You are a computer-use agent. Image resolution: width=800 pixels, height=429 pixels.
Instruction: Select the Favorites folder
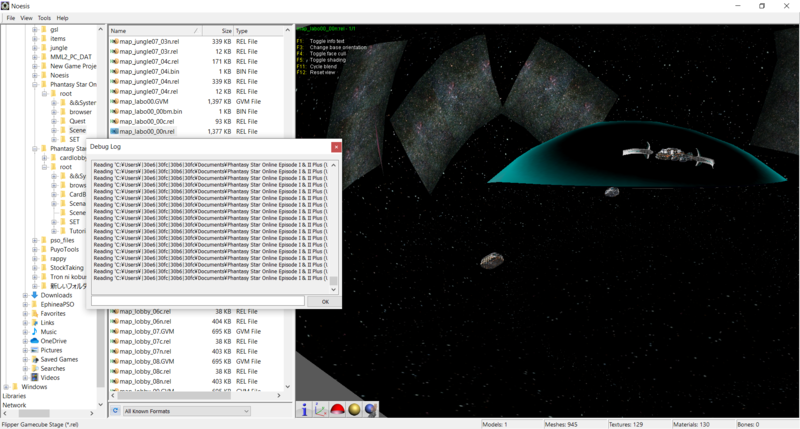point(53,314)
